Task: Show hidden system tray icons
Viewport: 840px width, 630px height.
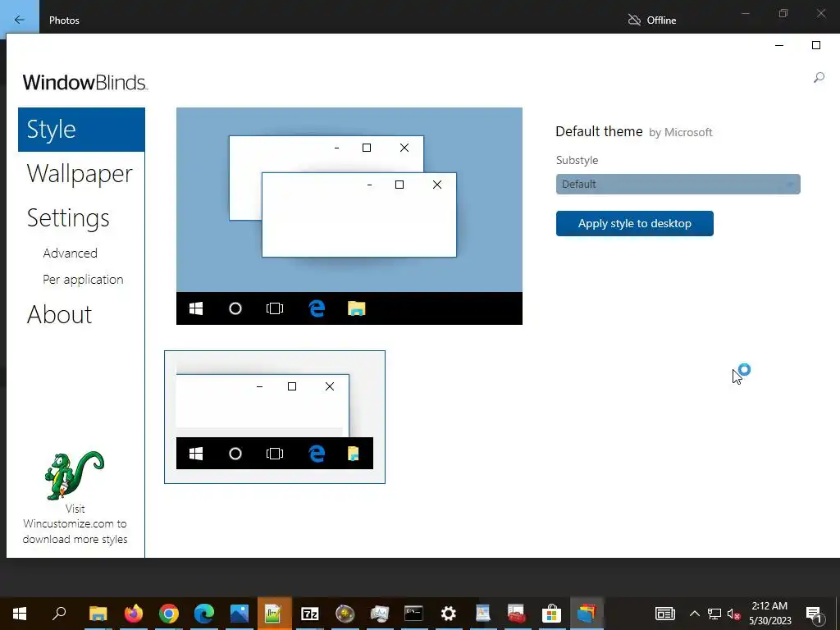Action: tap(694, 614)
